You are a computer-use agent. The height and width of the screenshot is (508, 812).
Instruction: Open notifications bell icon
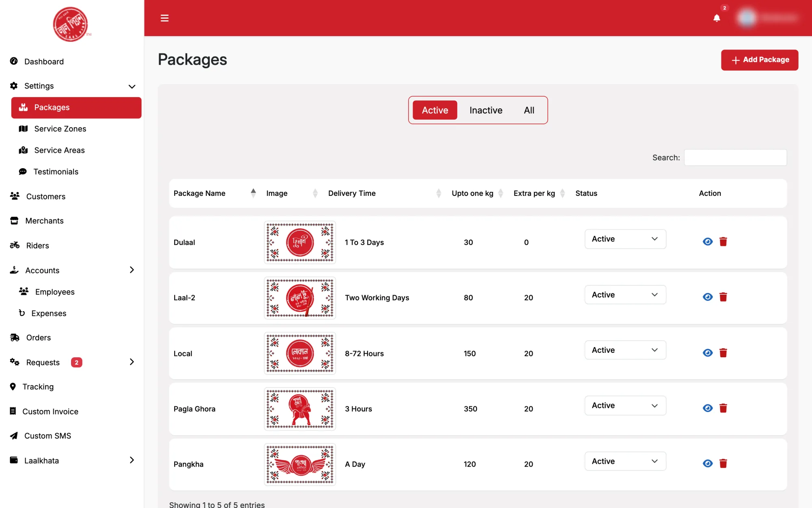(717, 18)
